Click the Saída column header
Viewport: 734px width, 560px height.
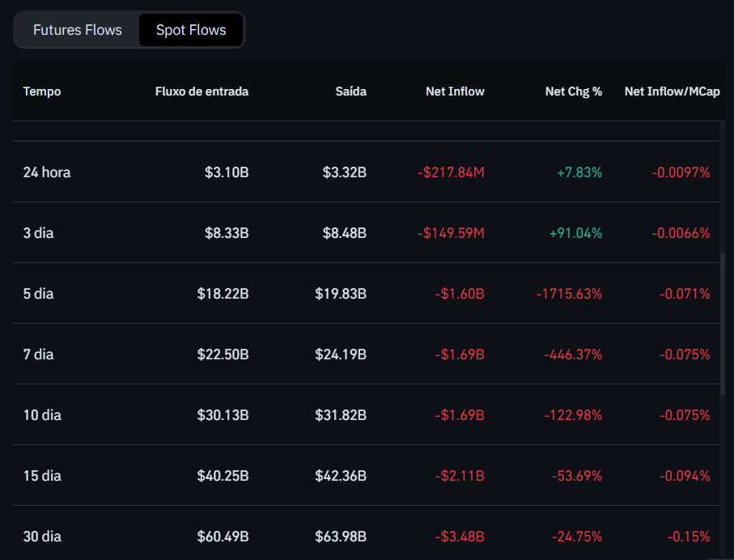[351, 91]
